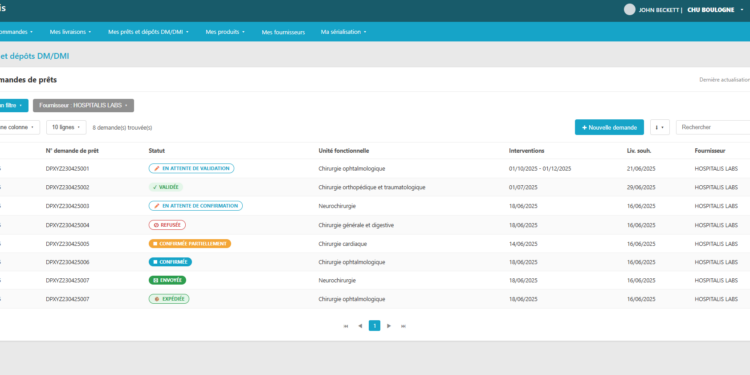Select Chirurgie générale et digestive cell
The height and width of the screenshot is (375, 750).
(x=356, y=225)
